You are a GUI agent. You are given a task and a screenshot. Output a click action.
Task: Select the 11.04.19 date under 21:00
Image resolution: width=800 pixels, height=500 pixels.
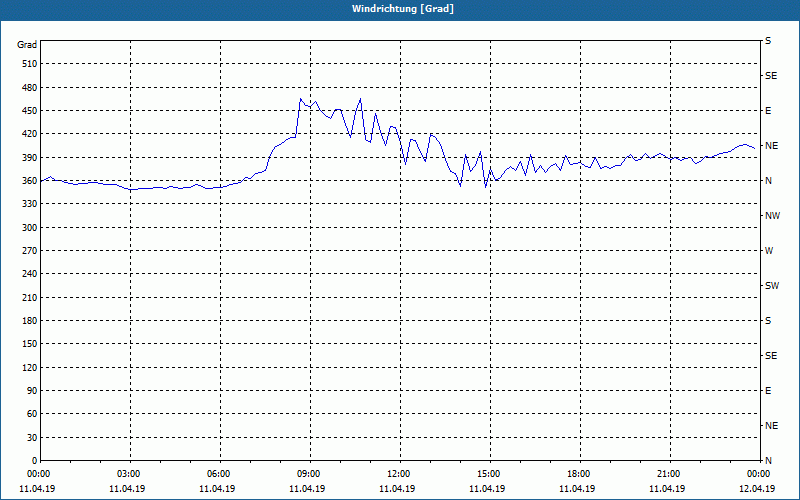(667, 489)
